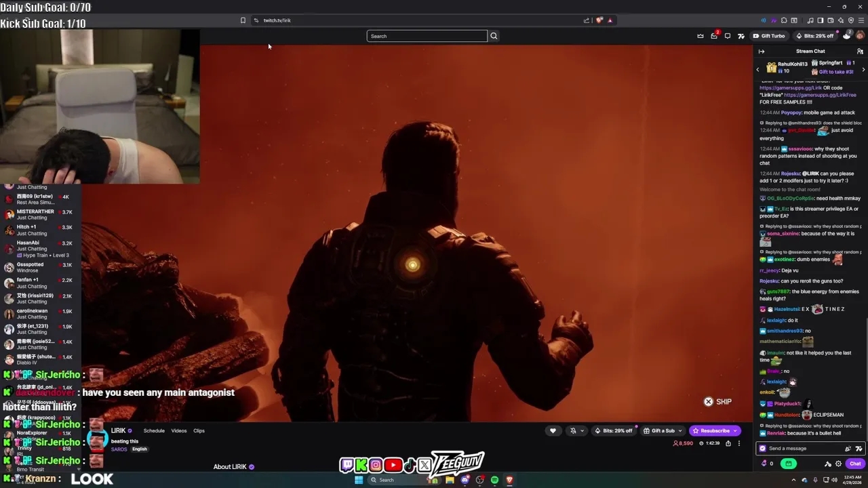Image resolution: width=868 pixels, height=488 pixels.
Task: Open the green channel points reward button
Action: click(788, 464)
